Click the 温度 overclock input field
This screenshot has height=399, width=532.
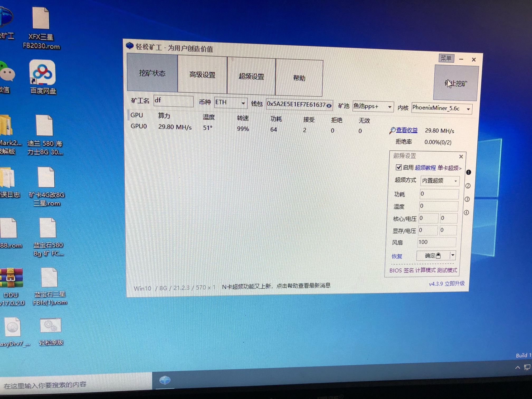(x=438, y=206)
